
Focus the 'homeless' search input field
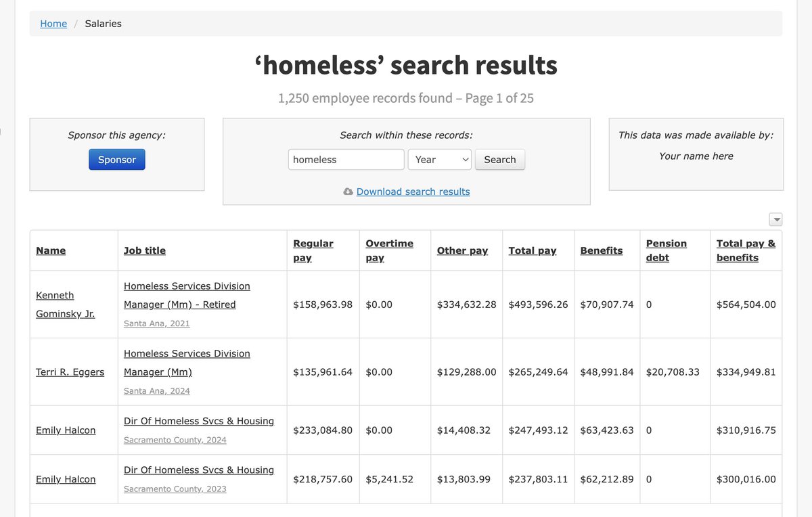(x=346, y=160)
